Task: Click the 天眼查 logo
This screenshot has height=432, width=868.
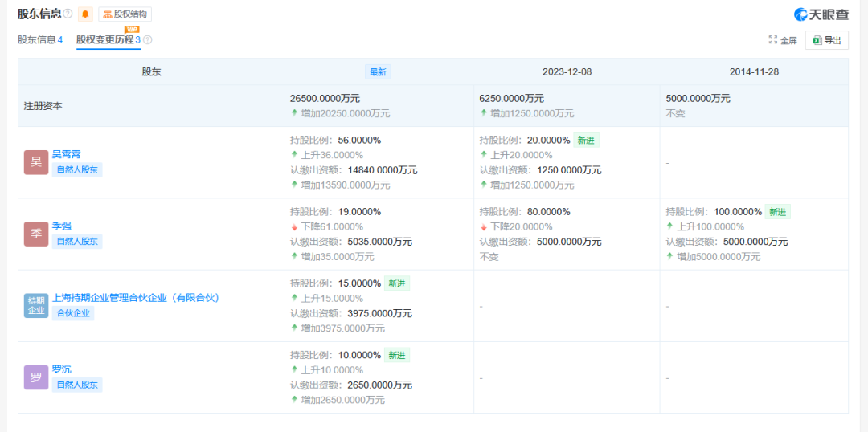Action: pos(821,14)
